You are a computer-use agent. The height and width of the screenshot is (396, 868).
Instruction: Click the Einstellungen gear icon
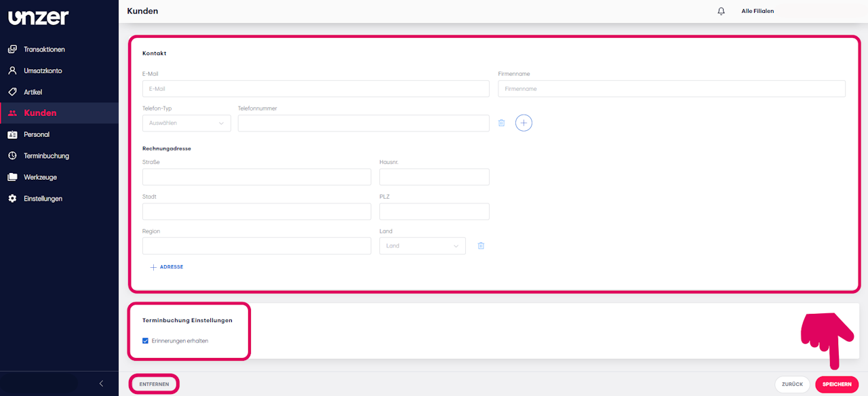click(x=12, y=199)
